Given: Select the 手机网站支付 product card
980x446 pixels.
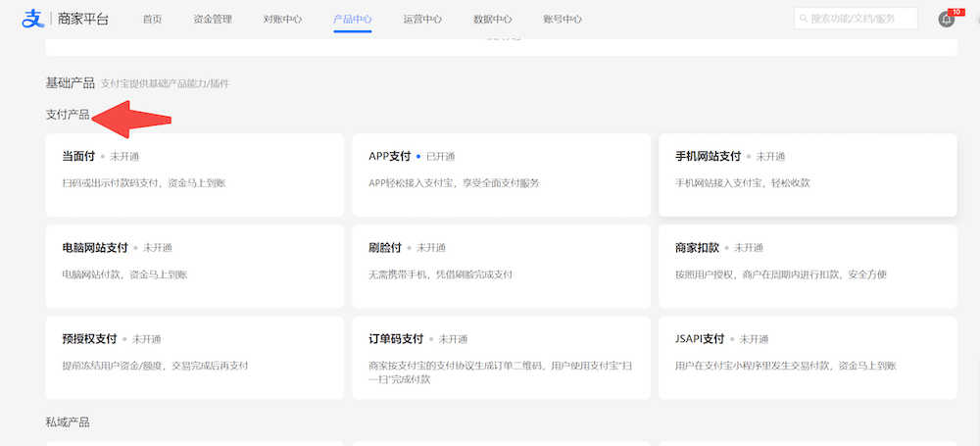Looking at the screenshot, I should pos(808,174).
